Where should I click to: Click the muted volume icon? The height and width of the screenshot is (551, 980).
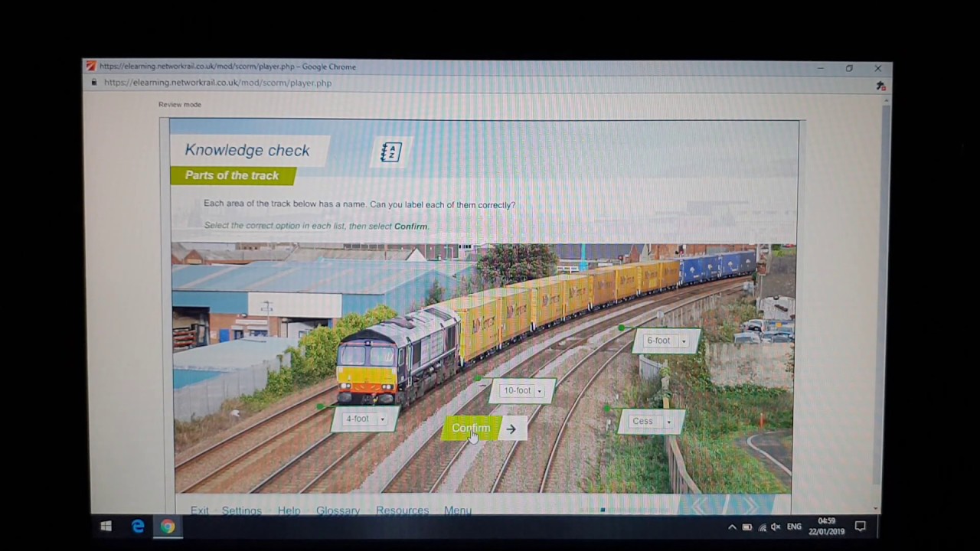pos(776,527)
